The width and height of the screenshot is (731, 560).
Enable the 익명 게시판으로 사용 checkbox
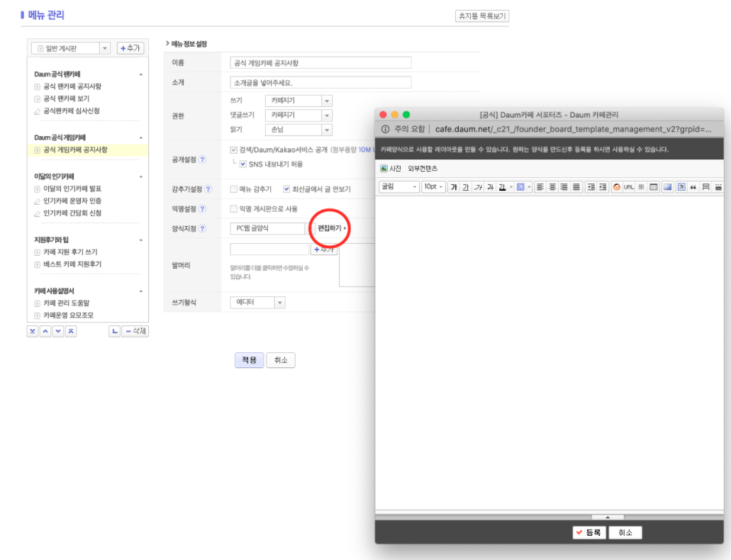click(233, 209)
